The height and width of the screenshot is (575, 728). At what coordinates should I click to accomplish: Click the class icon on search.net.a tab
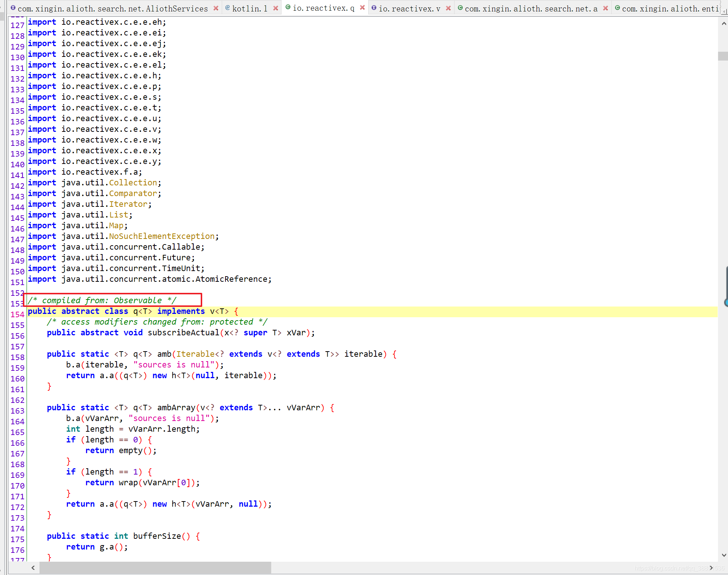tap(460, 8)
